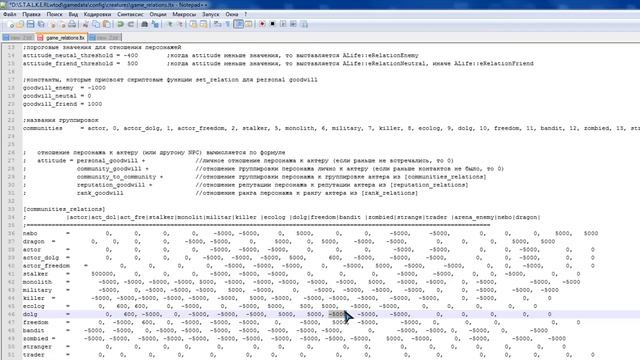
Task: Click the selected -5000 on the dolg row
Action: click(338, 314)
